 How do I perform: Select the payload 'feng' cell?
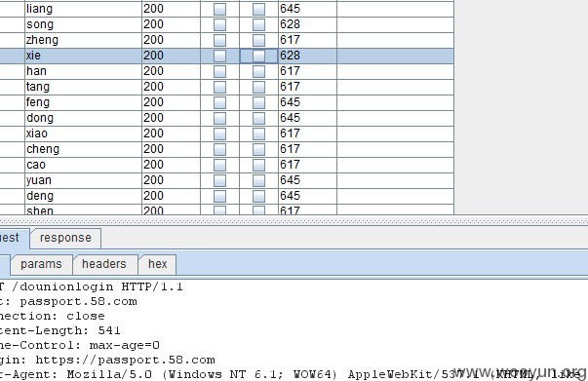point(83,102)
